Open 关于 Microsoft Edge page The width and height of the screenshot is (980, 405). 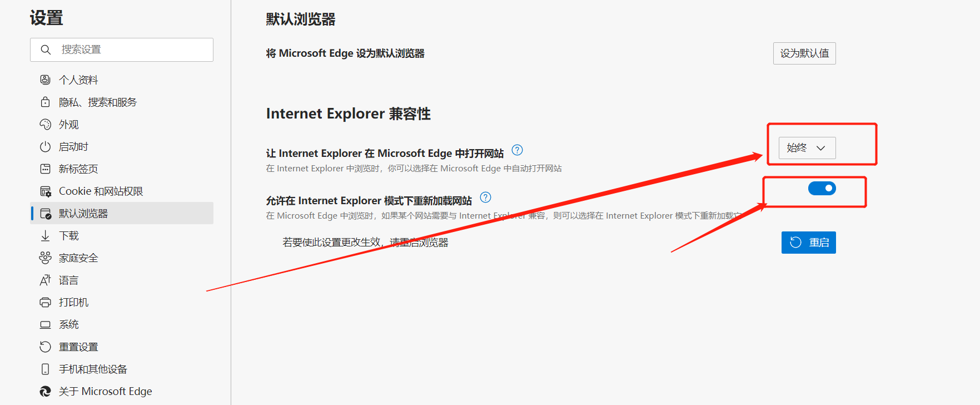click(122, 391)
